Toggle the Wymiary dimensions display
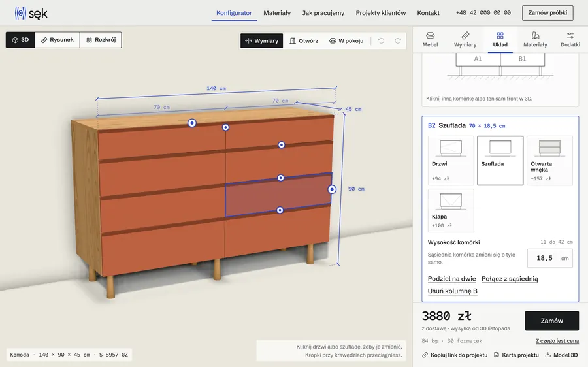The height and width of the screenshot is (367, 588). 262,41
